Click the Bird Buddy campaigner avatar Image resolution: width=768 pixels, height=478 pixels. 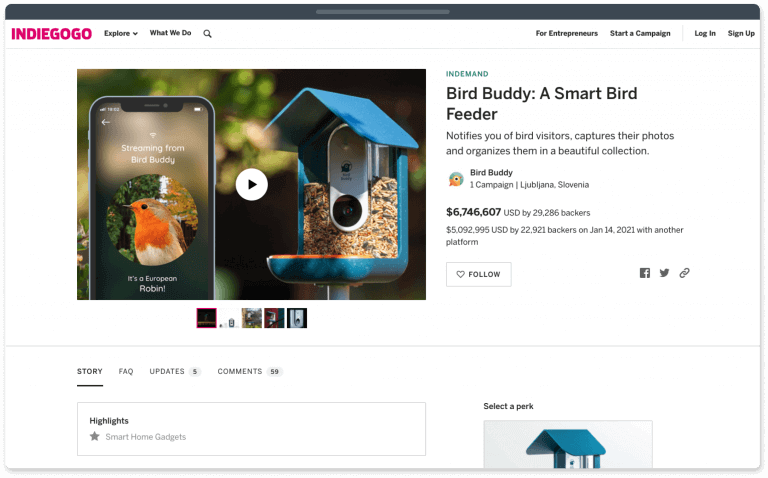[456, 179]
